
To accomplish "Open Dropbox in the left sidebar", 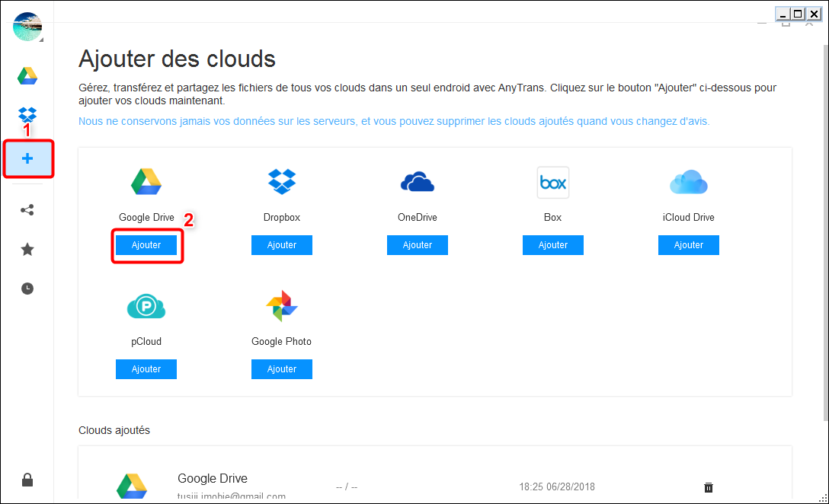I will tap(27, 116).
